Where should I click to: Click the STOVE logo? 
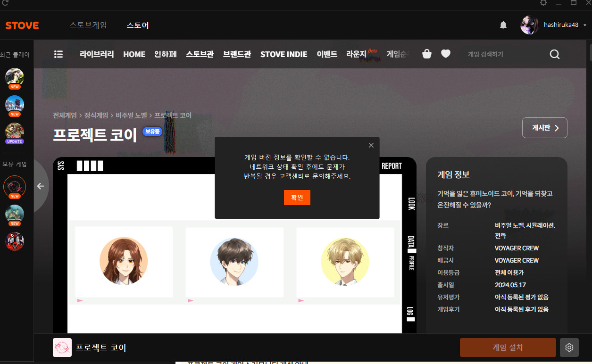coord(22,25)
